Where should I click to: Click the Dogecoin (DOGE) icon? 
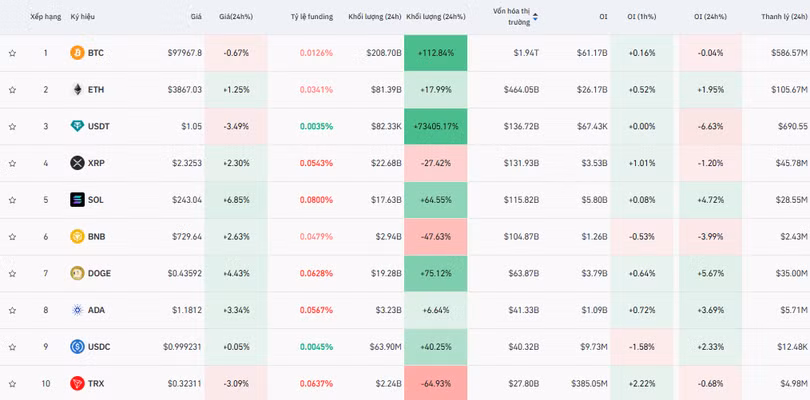(77, 273)
